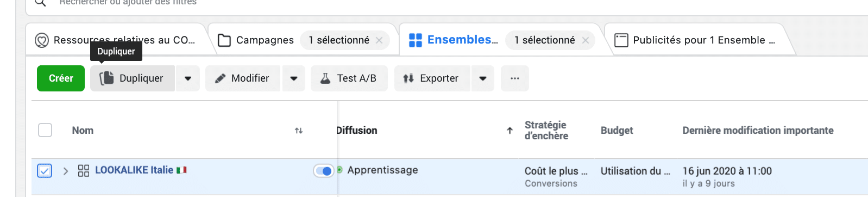The image size is (868, 197).
Task: Click the Apprentissage status cell
Action: pos(382,170)
